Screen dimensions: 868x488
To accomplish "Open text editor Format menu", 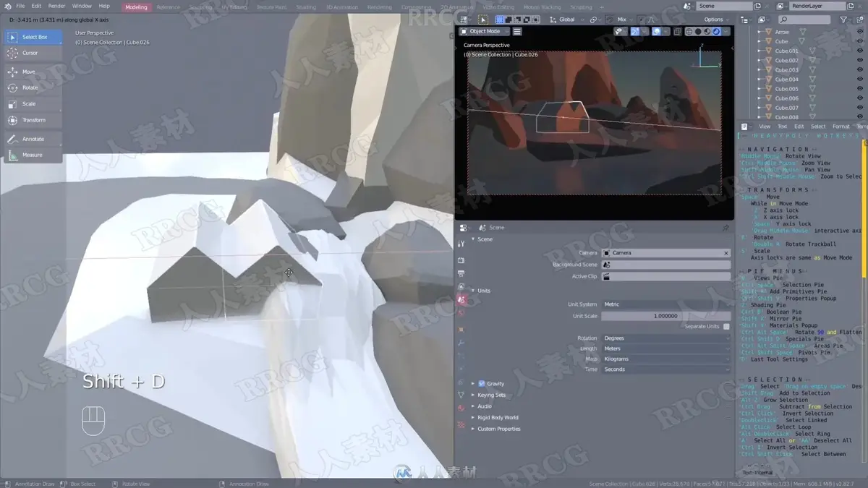I will click(841, 127).
